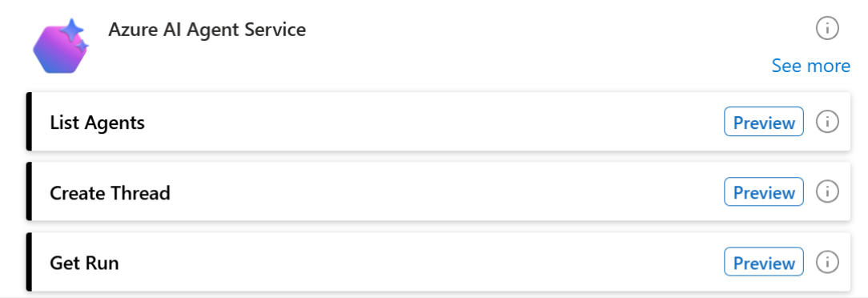Click the Azure AI Agent Service title
Viewport: 868px width, 298px height.
[207, 30]
